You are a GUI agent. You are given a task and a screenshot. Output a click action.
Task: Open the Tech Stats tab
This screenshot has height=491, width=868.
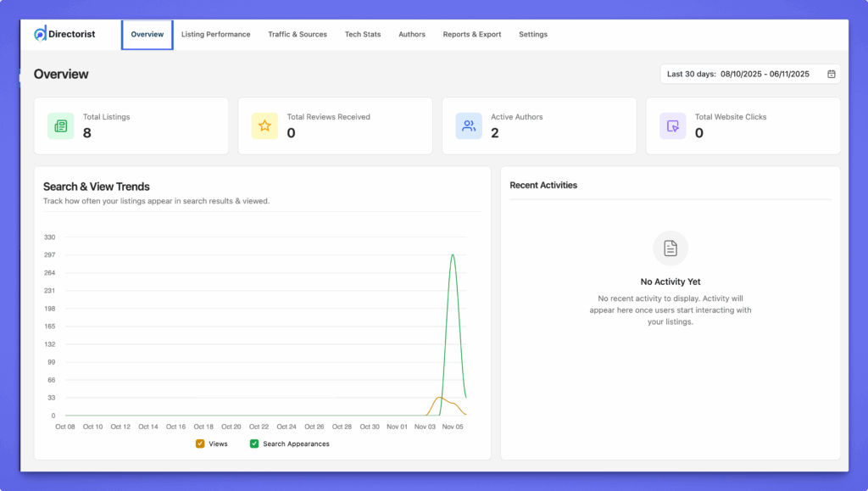click(x=363, y=35)
